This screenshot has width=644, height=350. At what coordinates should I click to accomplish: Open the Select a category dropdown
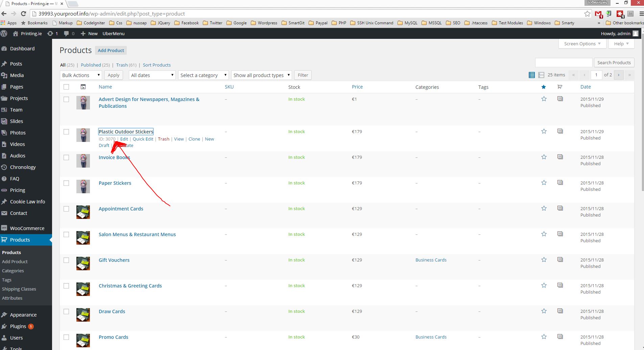[x=203, y=75]
